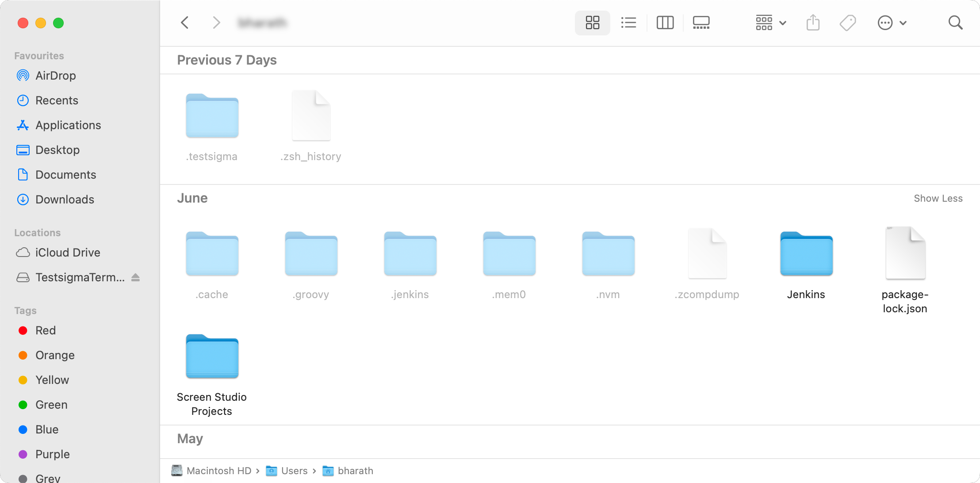Navigate forward with the forward arrow
Screen dimensions: 980x483
(x=216, y=22)
